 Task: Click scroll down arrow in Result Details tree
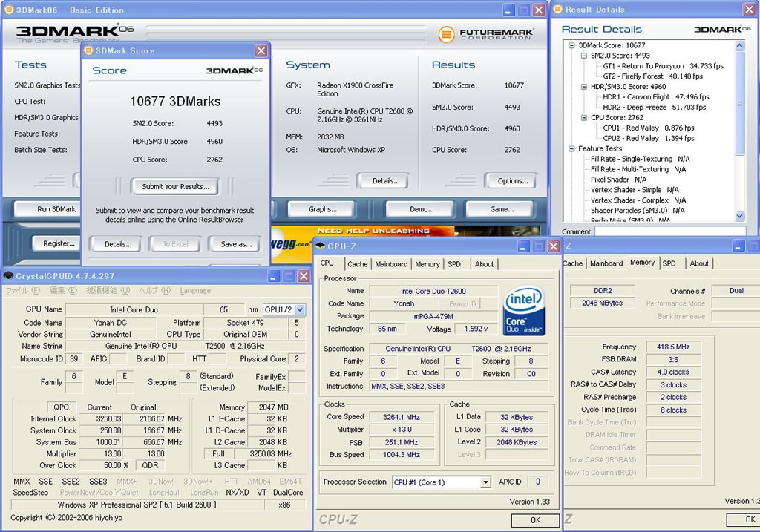pos(740,216)
